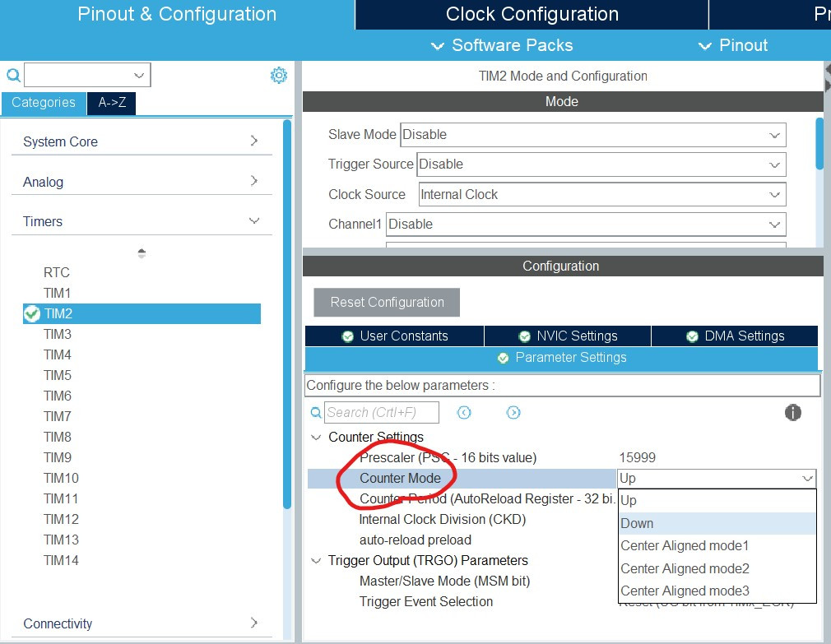
Task: Click the Mode panel vertical scrollbar
Action: (819, 144)
